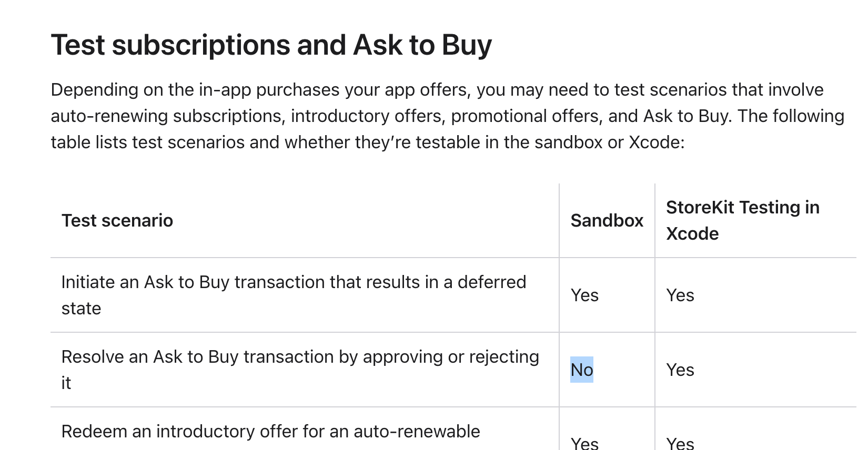This screenshot has height=450, width=868.
Task: Click Sandbox "Yes" in the Initiate Ask to Buy row
Action: 584,295
